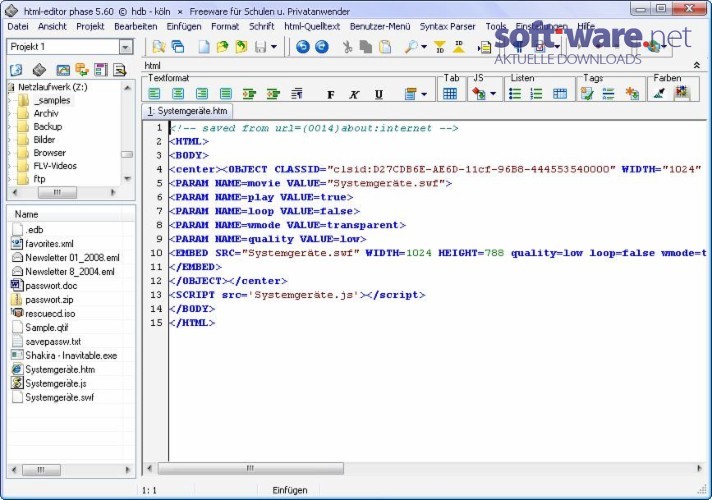Screen dimensions: 712x500
Task: Expand the Bilder folder node
Action: click(x=10, y=140)
